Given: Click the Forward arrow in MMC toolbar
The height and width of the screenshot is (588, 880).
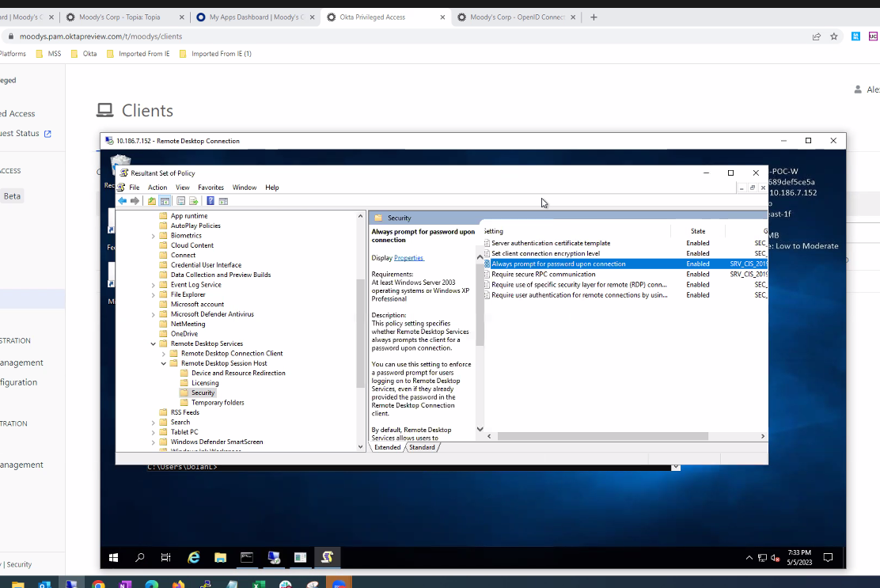Looking at the screenshot, I should point(135,201).
